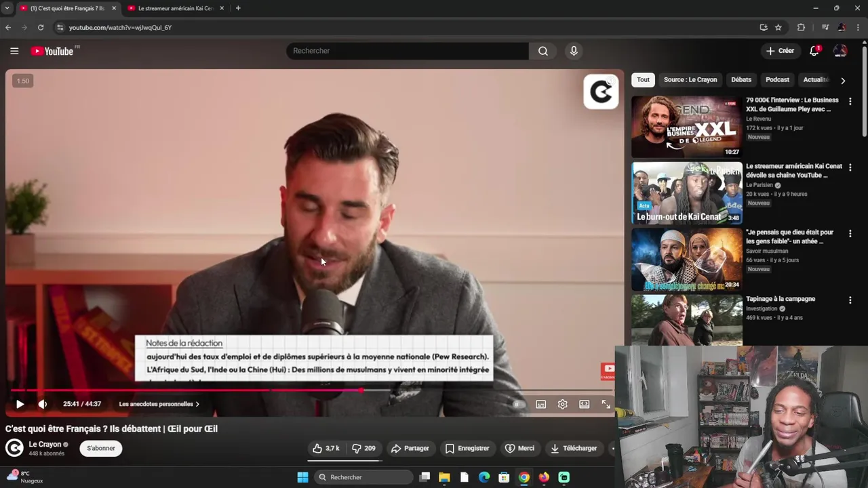Start voice search with microphone icon
Image resolution: width=868 pixels, height=488 pixels.
pyautogui.click(x=574, y=51)
